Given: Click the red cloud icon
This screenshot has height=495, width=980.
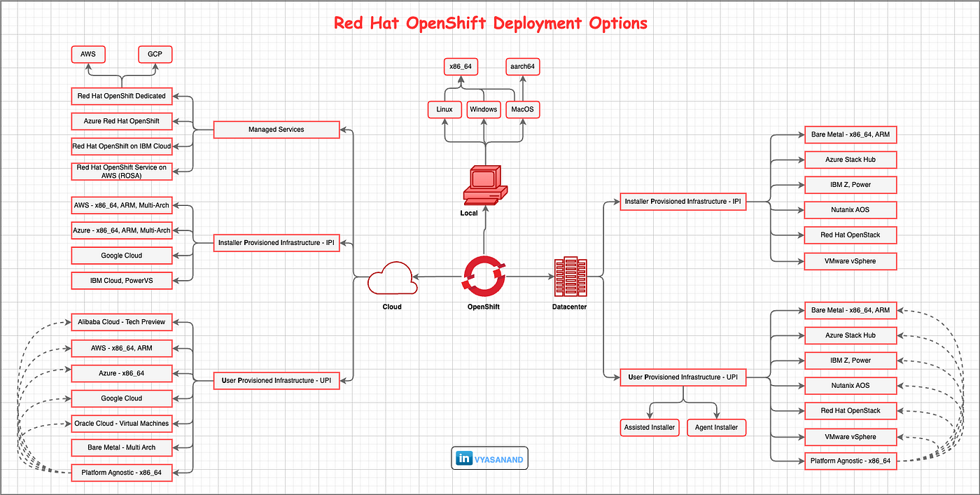Looking at the screenshot, I should [x=392, y=279].
